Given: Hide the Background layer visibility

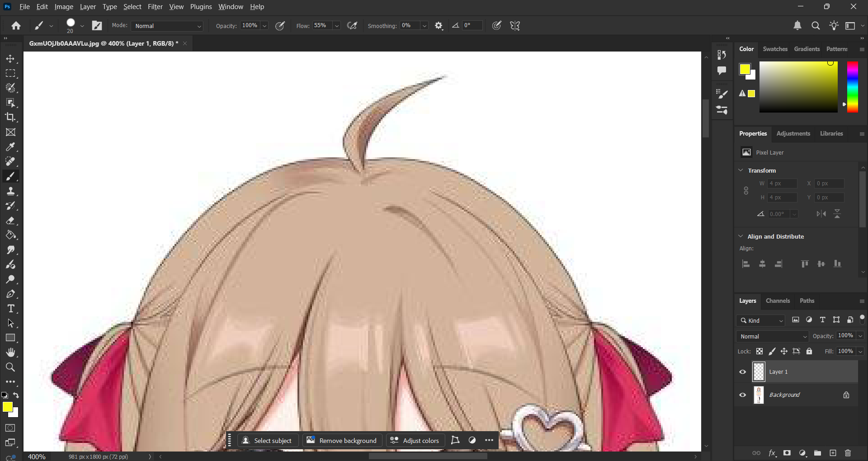Looking at the screenshot, I should coord(742,395).
